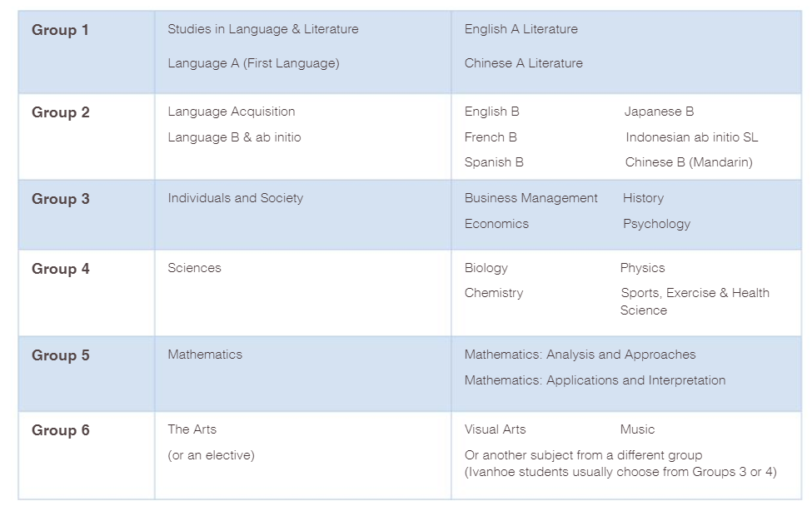Click Chinese B (Mandarin) subject
Screen dimensions: 812x506
[689, 162]
